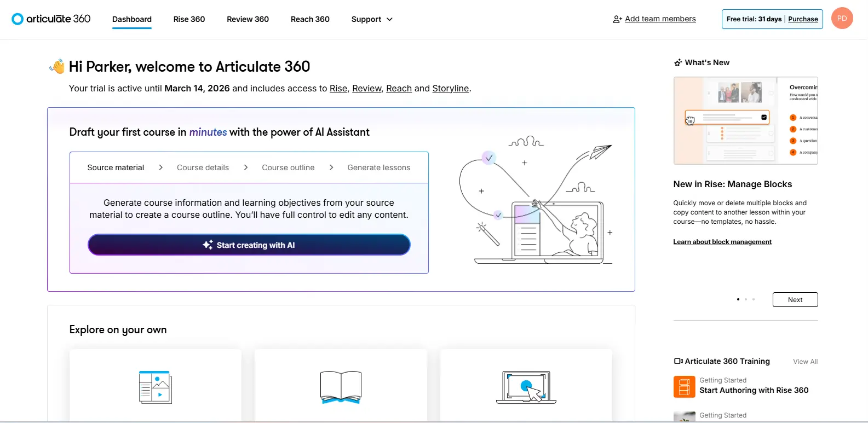Open the Purchase link
Screen dimensions: 868x423
pyautogui.click(x=803, y=19)
